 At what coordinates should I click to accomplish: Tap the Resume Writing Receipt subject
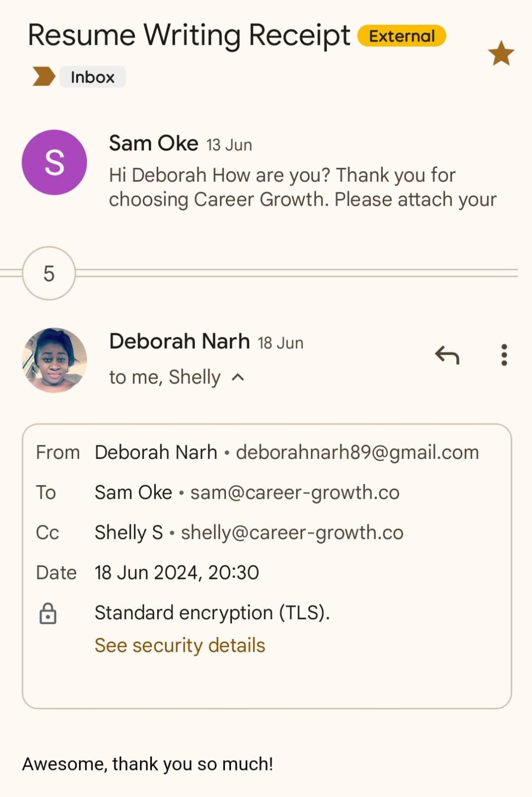pyautogui.click(x=189, y=36)
